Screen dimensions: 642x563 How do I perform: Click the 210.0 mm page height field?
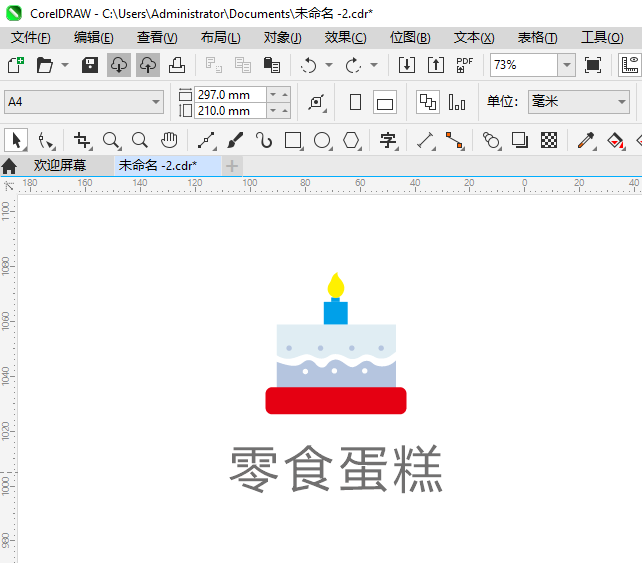tap(231, 111)
